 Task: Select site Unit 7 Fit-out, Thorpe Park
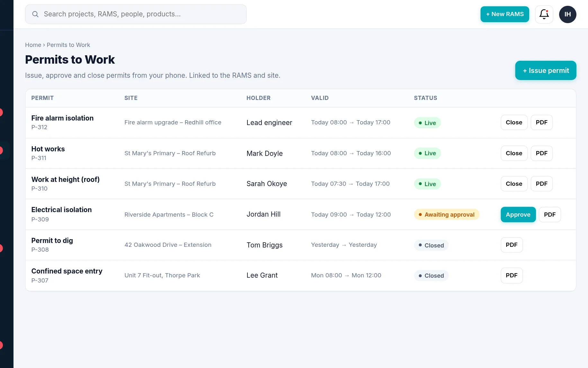[162, 275]
